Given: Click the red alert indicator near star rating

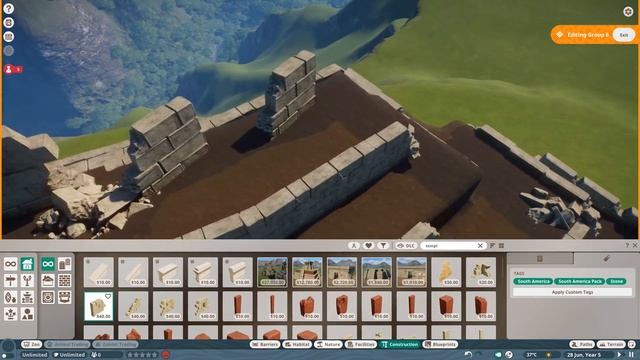Looking at the screenshot, I should pos(165,355).
